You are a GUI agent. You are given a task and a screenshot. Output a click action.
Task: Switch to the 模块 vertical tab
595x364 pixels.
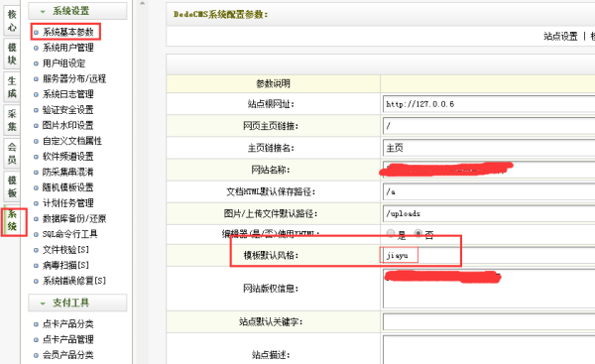[12, 54]
